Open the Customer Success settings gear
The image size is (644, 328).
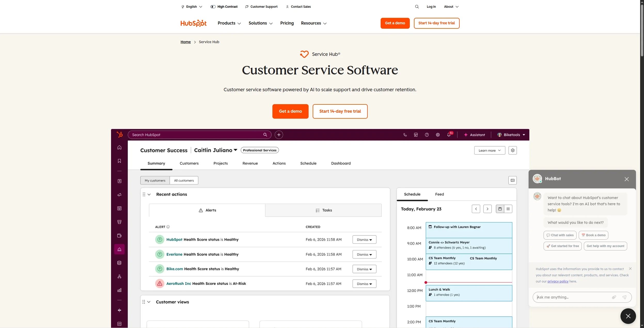[513, 150]
